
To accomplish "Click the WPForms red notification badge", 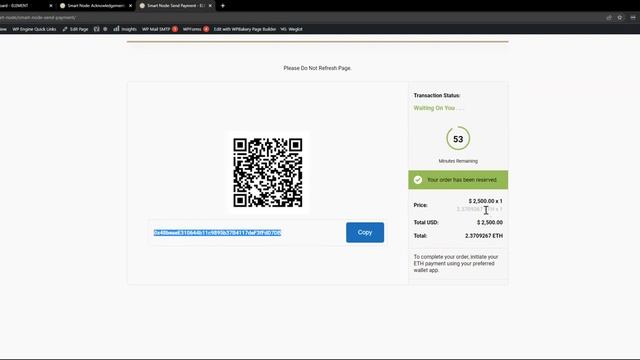I will [206, 29].
